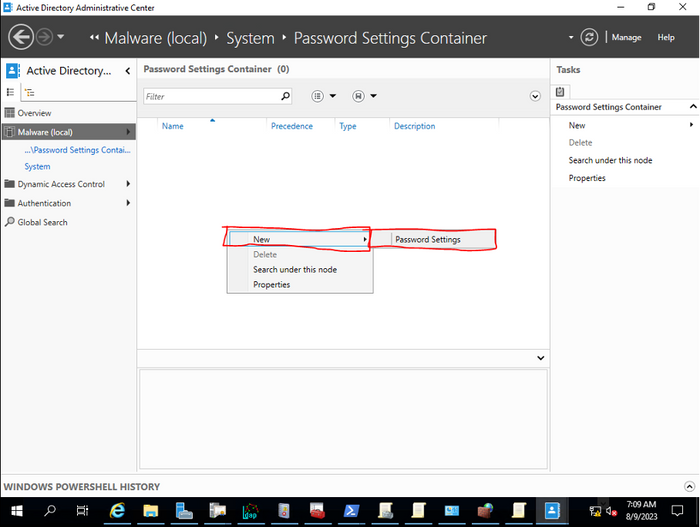Click the Tasks pane clipboard icon

(560, 92)
